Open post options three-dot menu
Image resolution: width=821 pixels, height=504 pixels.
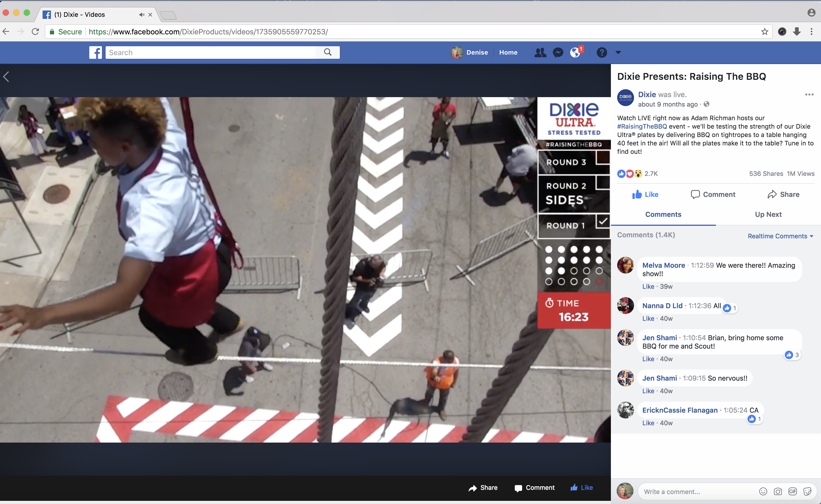809,95
